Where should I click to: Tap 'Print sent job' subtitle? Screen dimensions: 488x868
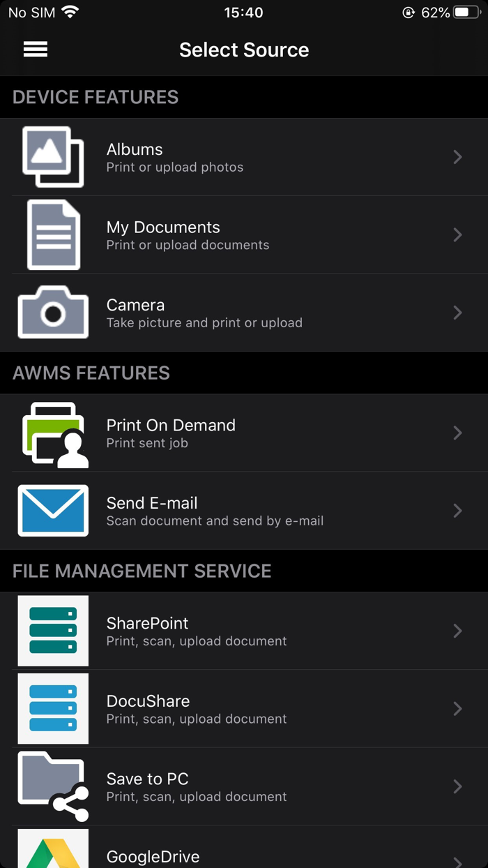click(147, 443)
